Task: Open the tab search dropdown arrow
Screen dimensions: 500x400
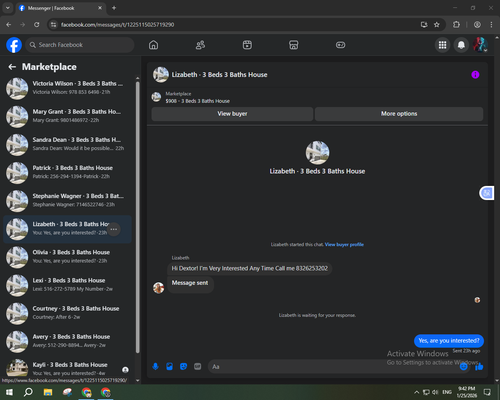Action: [x=7, y=8]
